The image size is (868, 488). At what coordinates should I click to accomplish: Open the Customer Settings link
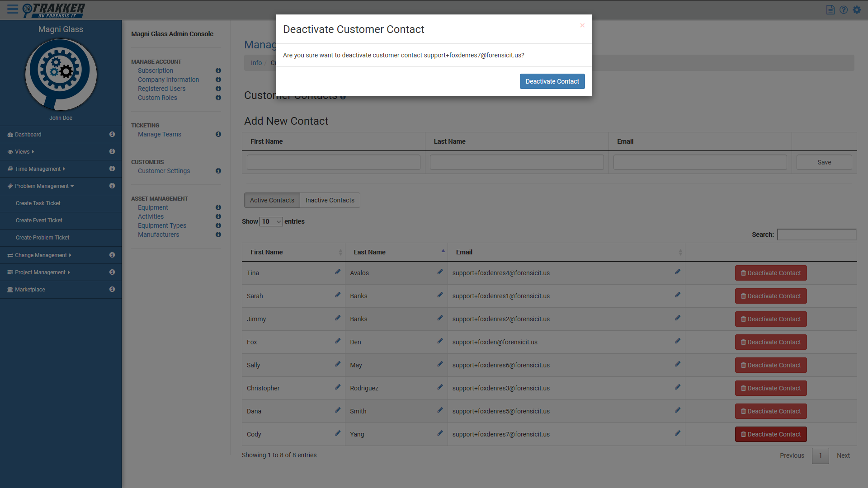point(164,171)
